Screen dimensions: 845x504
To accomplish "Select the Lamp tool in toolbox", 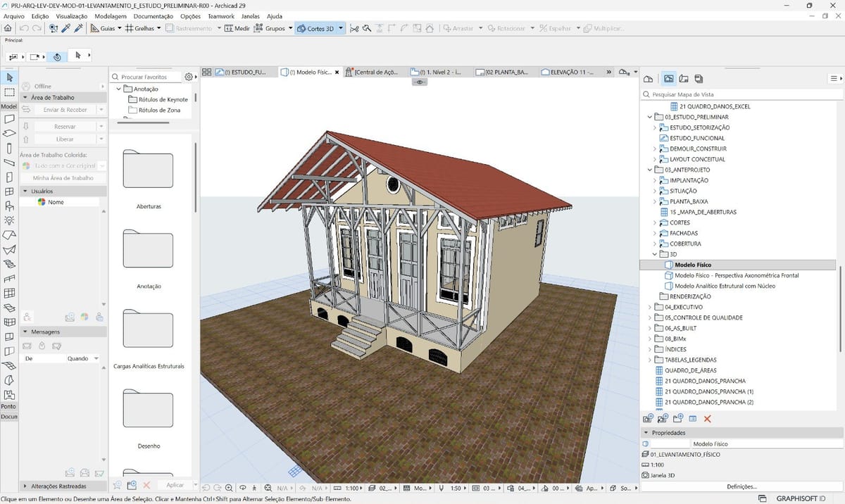I will coord(9,220).
